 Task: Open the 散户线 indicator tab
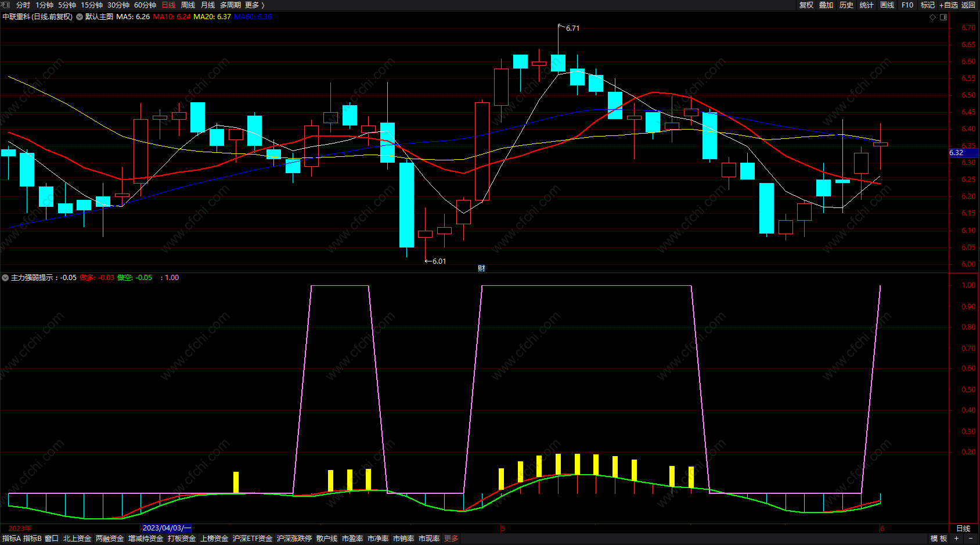pyautogui.click(x=327, y=539)
